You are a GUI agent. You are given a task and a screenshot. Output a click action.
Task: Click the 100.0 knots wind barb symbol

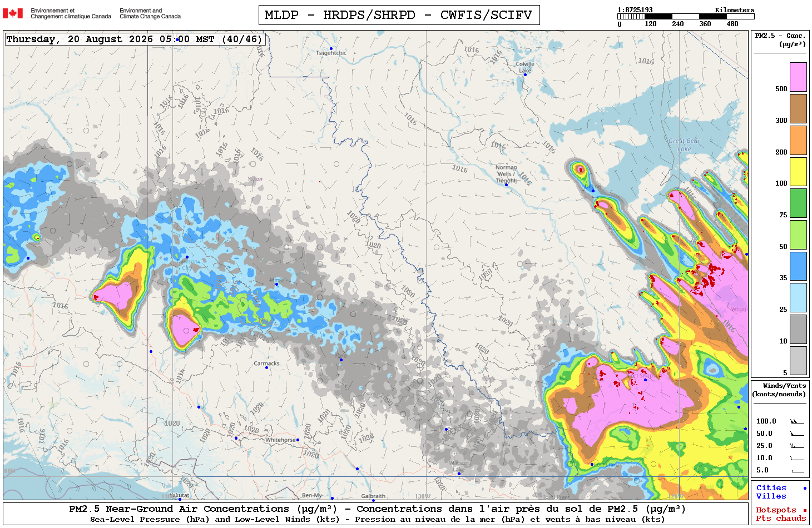click(x=797, y=421)
